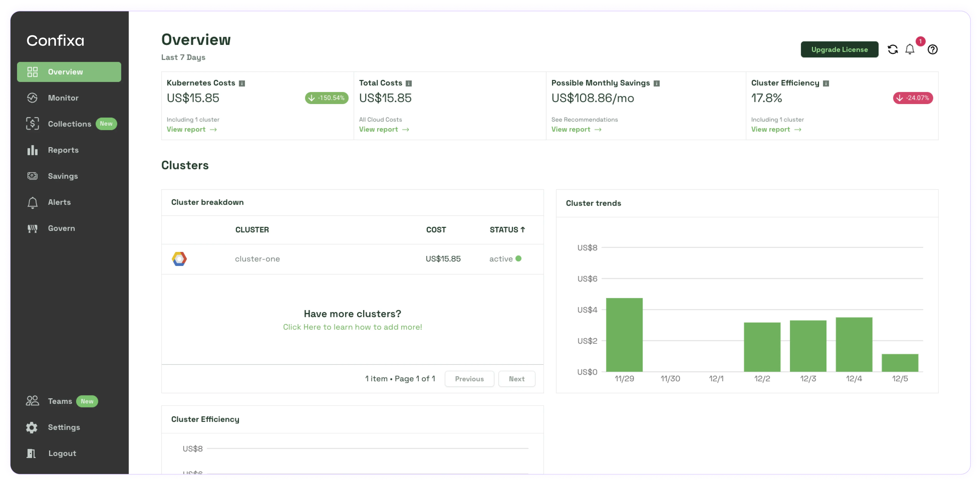Open the Monitor sidebar menu

click(63, 98)
